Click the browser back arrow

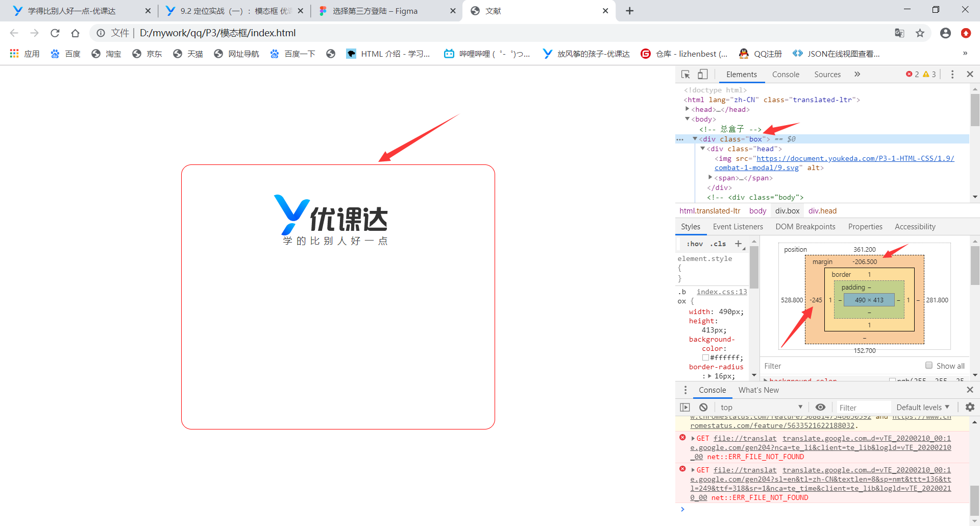pos(14,33)
